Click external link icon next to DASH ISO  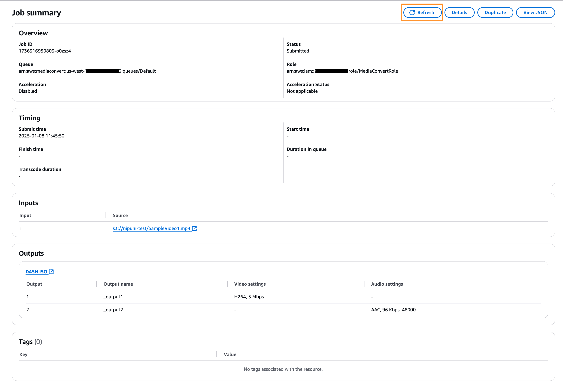[51, 272]
